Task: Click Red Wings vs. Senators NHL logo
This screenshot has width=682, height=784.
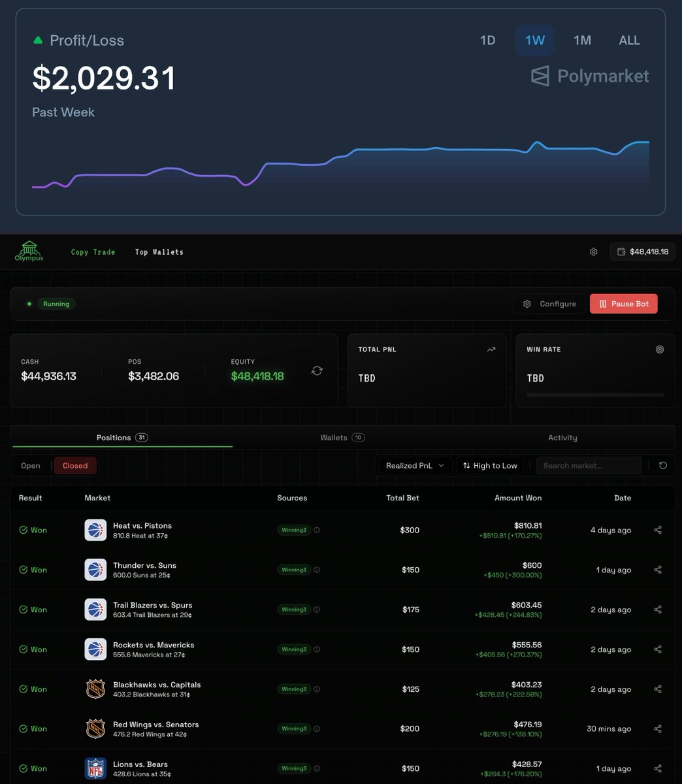Action: point(95,728)
